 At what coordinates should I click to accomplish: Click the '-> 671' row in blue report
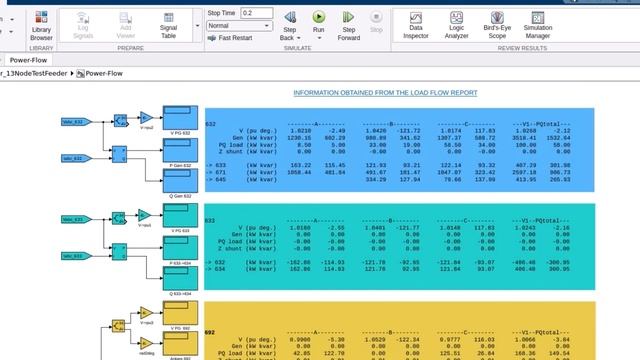[x=388, y=173]
